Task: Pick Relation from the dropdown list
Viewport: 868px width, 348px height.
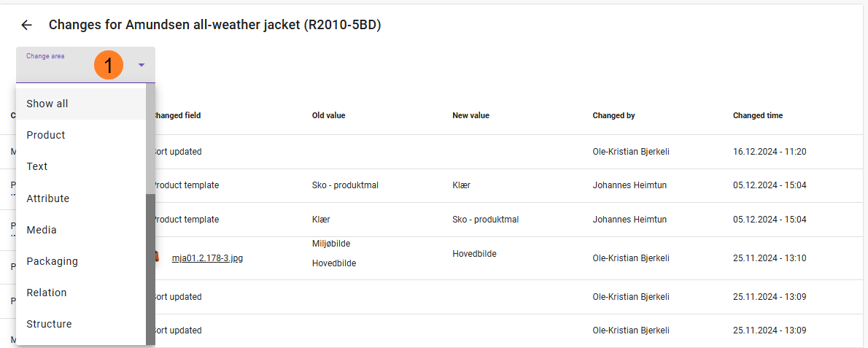Action: coord(81,293)
